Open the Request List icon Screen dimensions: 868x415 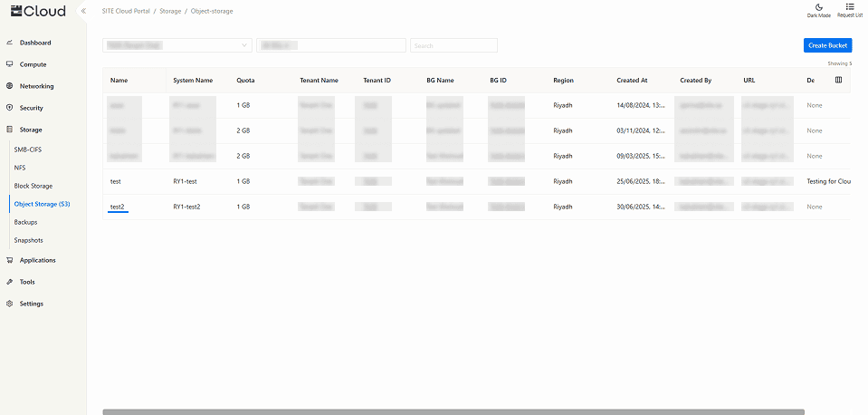[x=849, y=7]
